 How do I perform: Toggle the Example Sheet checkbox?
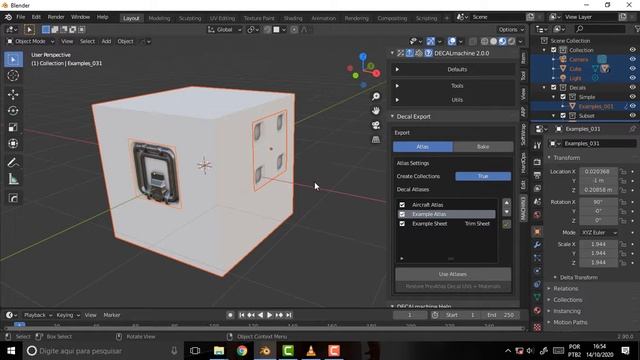click(x=402, y=224)
